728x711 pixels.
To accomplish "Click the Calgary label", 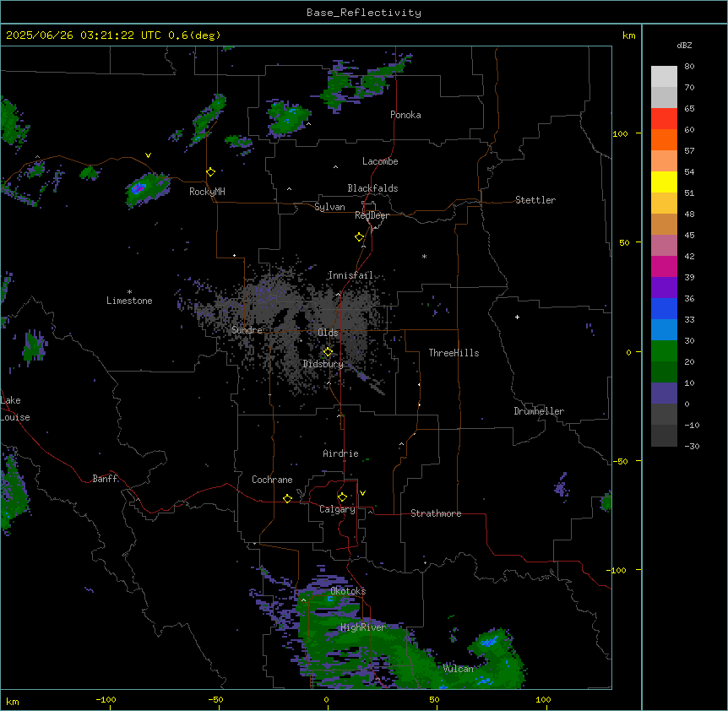I will (x=337, y=509).
